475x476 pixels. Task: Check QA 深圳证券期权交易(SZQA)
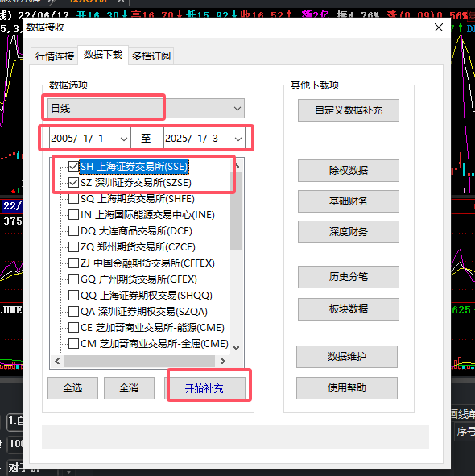[x=73, y=311]
